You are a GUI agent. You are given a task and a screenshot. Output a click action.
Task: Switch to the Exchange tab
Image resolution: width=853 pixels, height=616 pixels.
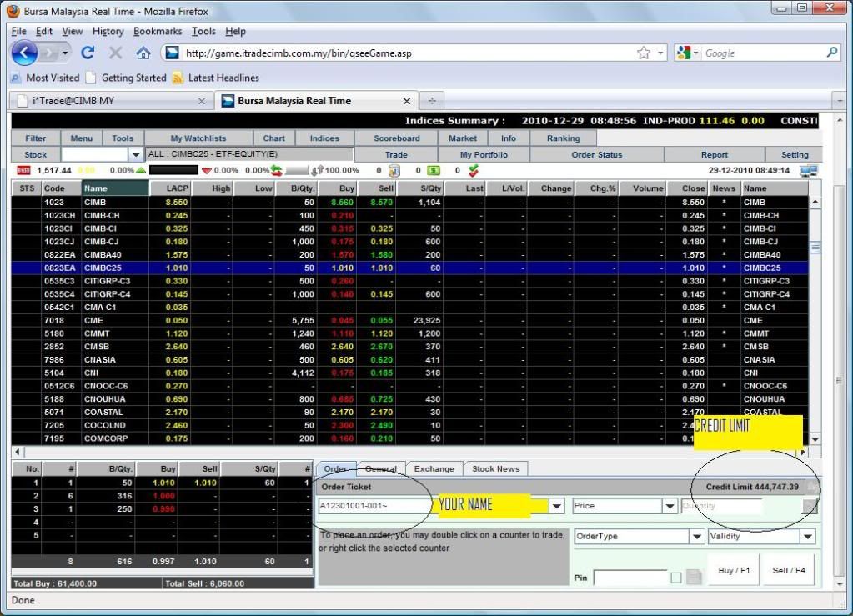434,469
